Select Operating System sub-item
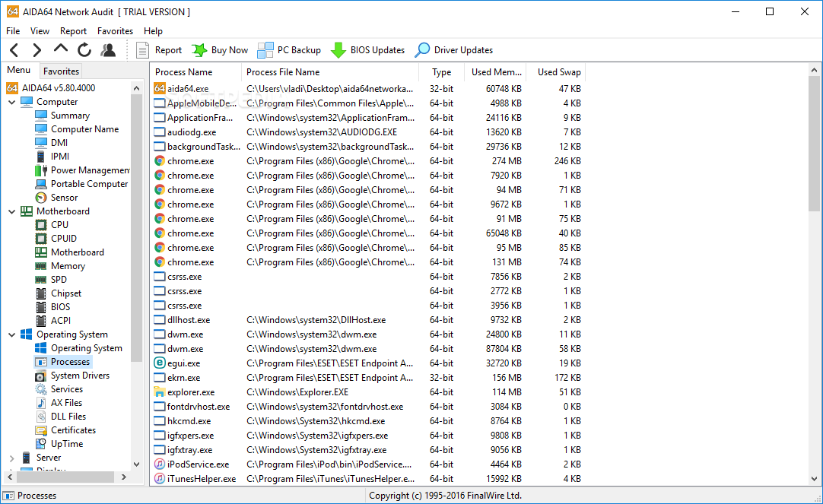This screenshot has width=823, height=504. (79, 347)
